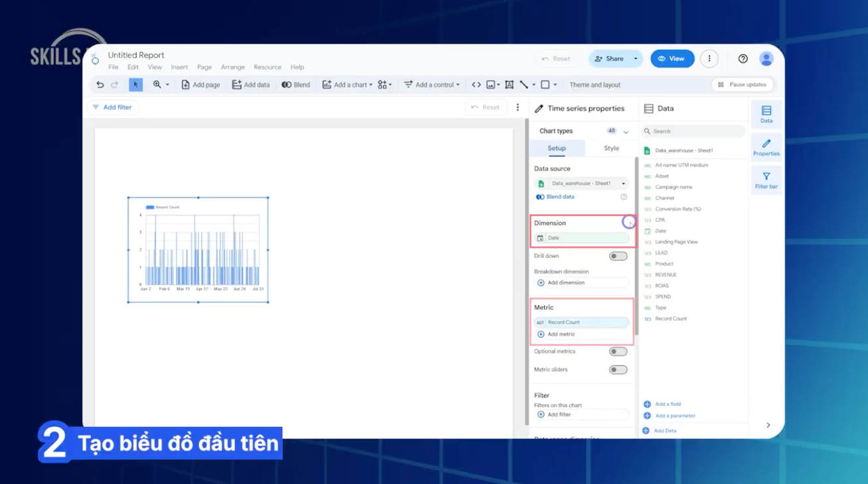Open the Resource menu
This screenshot has height=484, width=868.
coord(267,67)
